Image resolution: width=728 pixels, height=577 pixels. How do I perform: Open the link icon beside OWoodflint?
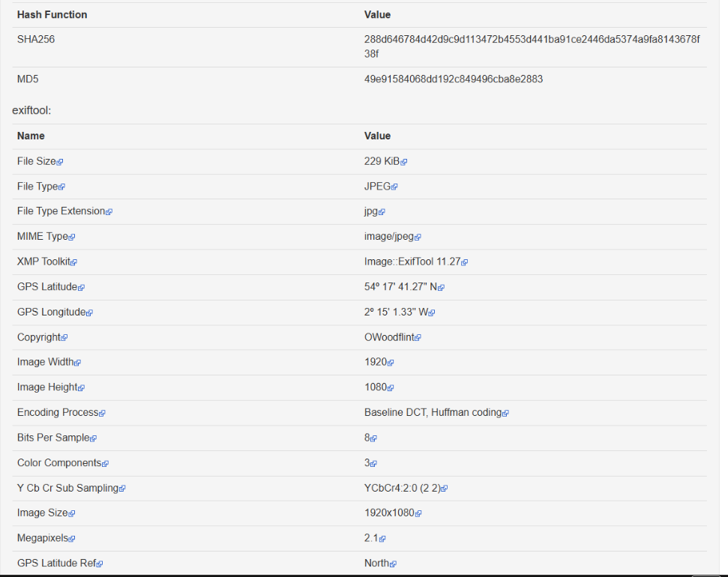click(x=418, y=338)
